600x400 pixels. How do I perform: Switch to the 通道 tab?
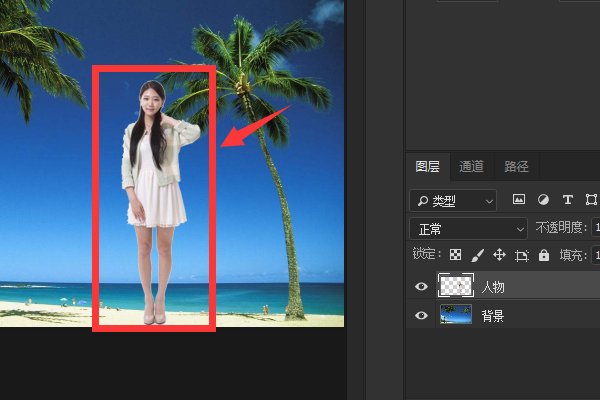[x=471, y=166]
